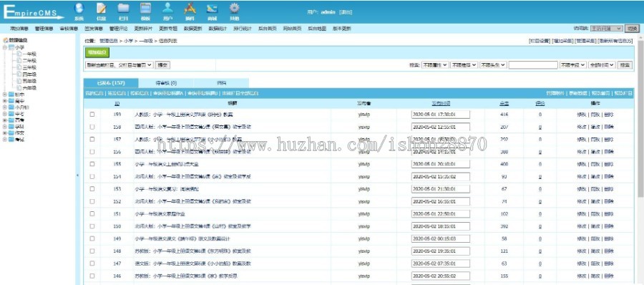Click the 切换 switch button

tap(632, 29)
